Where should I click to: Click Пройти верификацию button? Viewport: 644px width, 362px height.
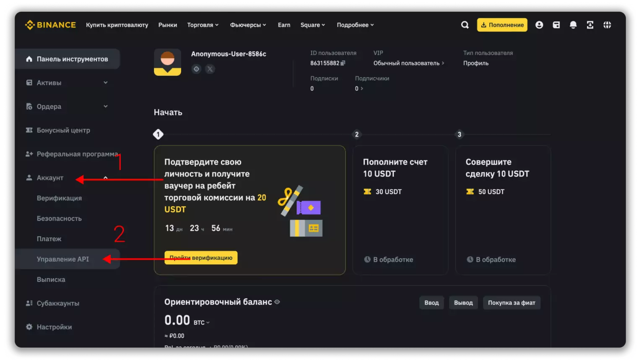pos(201,258)
